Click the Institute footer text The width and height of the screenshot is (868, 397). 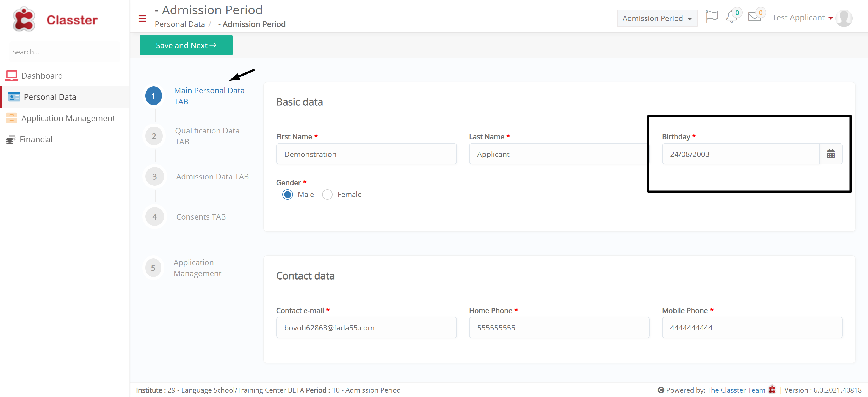click(x=268, y=390)
